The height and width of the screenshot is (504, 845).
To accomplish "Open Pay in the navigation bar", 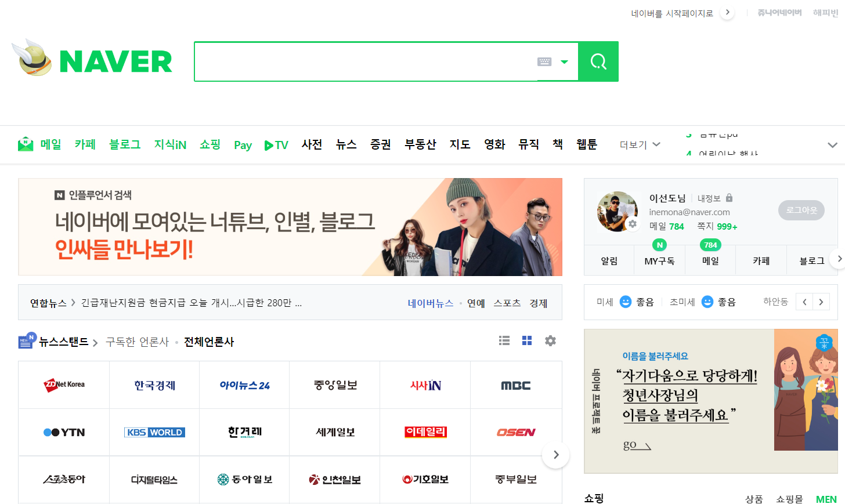I will click(243, 145).
